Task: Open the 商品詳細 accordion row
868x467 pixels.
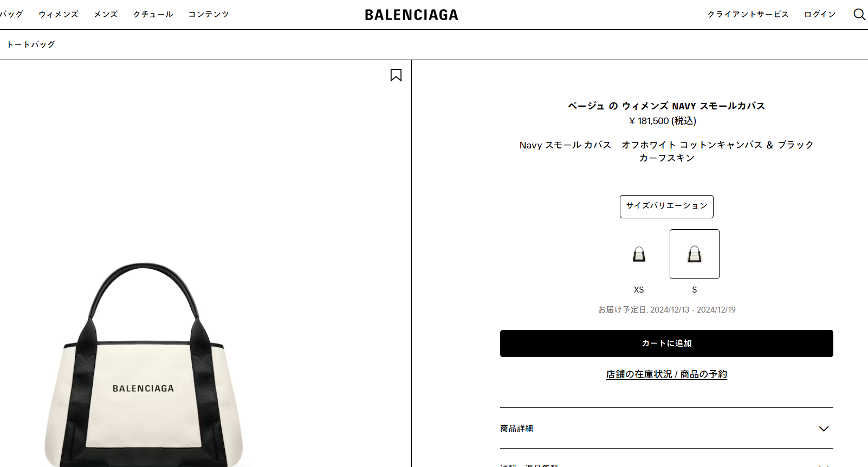Action: [x=666, y=428]
